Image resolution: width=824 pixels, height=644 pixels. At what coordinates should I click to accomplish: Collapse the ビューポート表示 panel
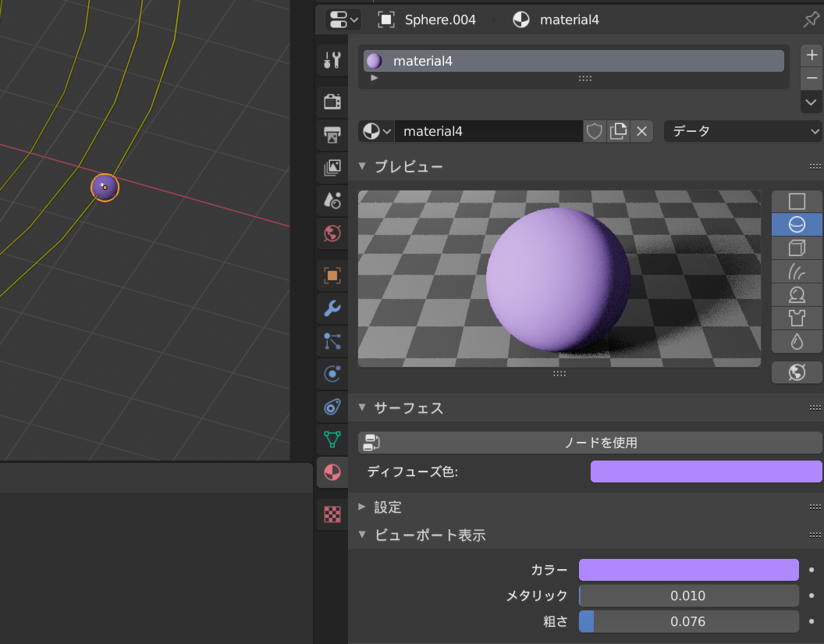point(429,535)
